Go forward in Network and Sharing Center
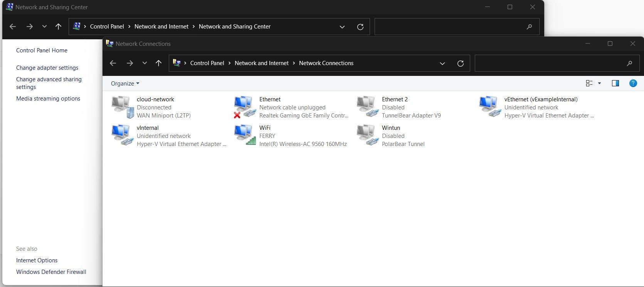The image size is (644, 287). [x=30, y=27]
